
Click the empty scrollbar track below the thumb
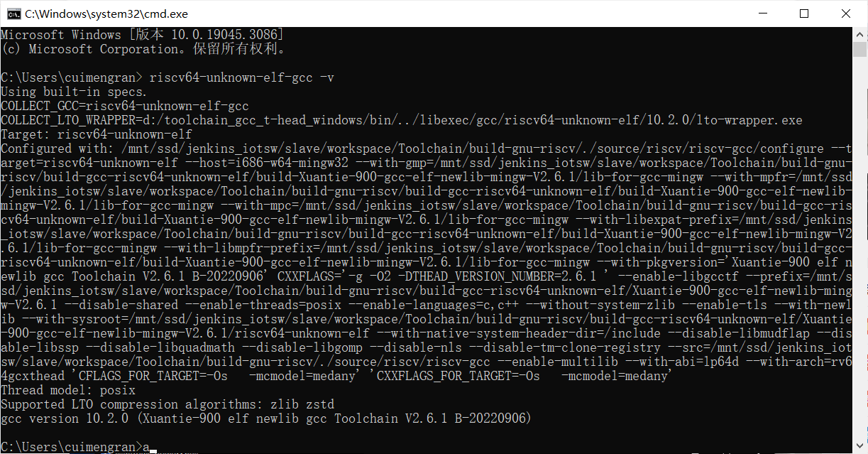point(860,249)
